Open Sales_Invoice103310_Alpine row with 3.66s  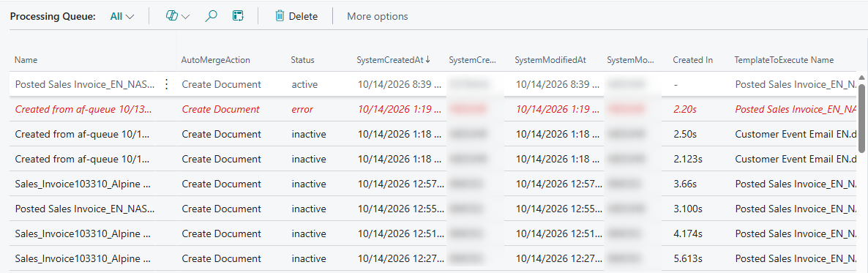tap(83, 184)
